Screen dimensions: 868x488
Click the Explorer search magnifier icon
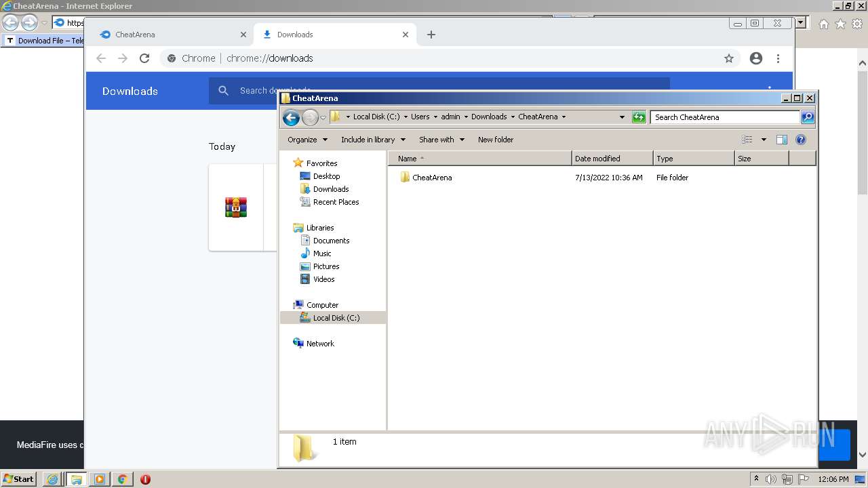[807, 117]
